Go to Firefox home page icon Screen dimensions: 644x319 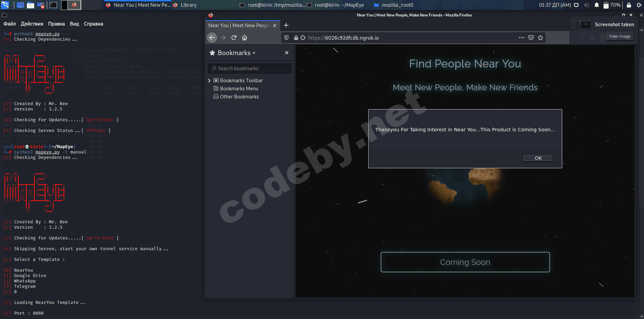[244, 37]
